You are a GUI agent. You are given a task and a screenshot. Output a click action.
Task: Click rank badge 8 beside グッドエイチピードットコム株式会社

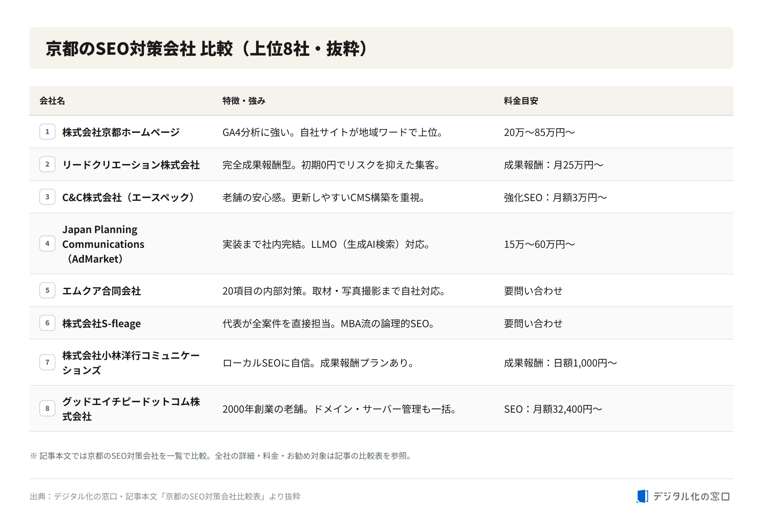pos(47,408)
